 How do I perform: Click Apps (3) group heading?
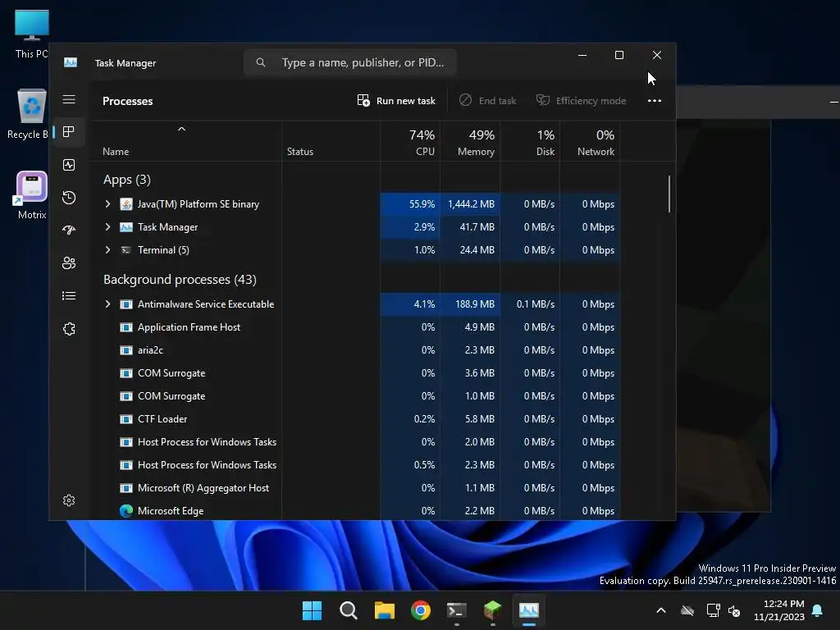127,180
